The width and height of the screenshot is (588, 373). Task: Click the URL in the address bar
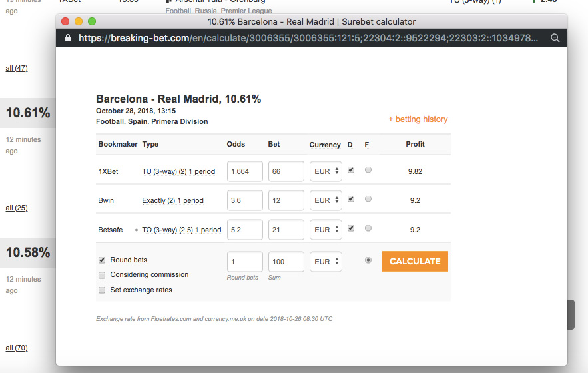(x=308, y=38)
